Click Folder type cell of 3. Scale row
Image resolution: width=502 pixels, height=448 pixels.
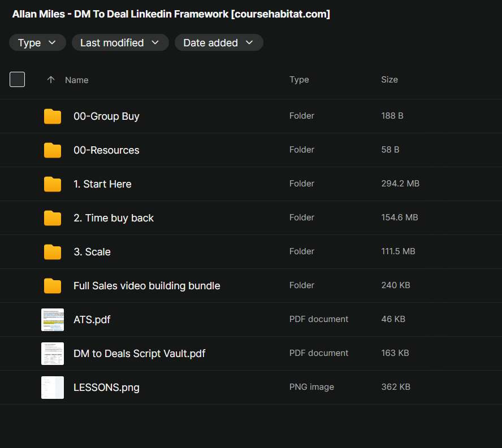point(301,251)
